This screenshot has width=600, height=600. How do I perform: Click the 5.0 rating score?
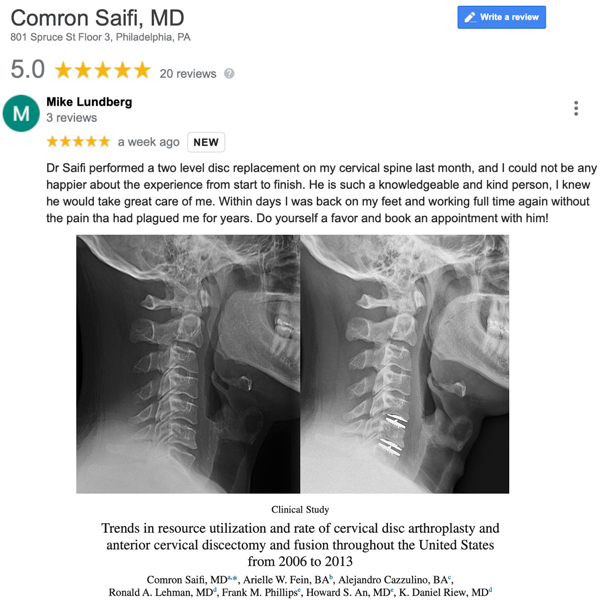(28, 69)
